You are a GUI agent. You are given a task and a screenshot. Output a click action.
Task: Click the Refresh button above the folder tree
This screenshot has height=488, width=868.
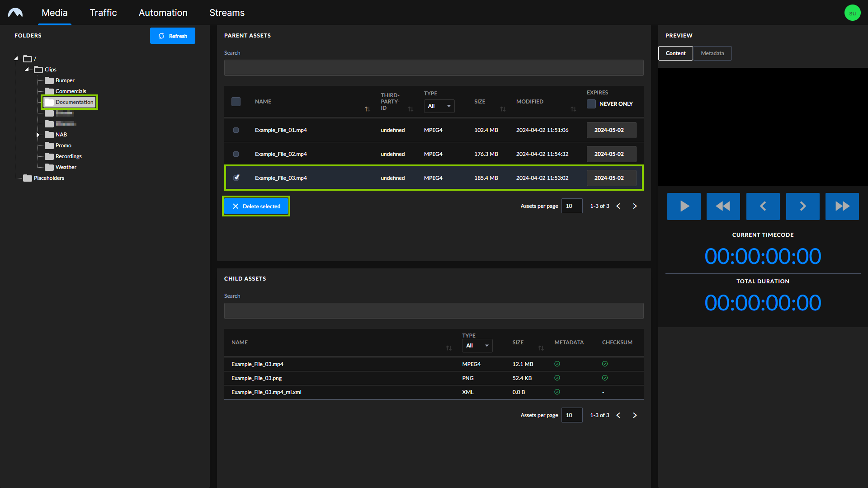(172, 36)
